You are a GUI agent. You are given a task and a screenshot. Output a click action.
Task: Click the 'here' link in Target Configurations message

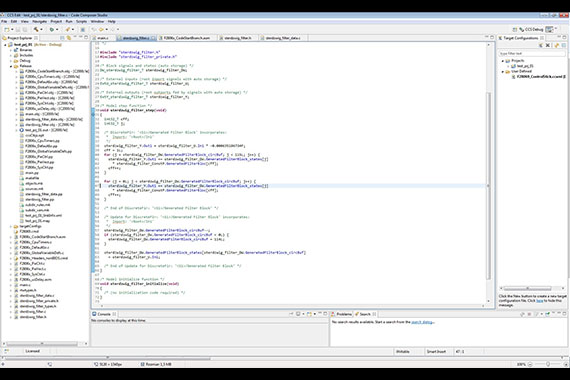(x=539, y=301)
